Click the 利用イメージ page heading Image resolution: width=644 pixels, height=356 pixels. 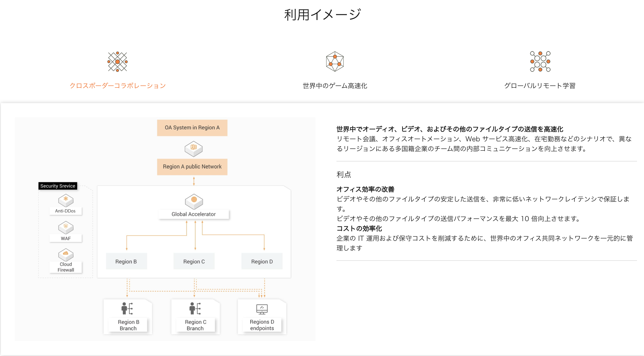click(x=322, y=14)
